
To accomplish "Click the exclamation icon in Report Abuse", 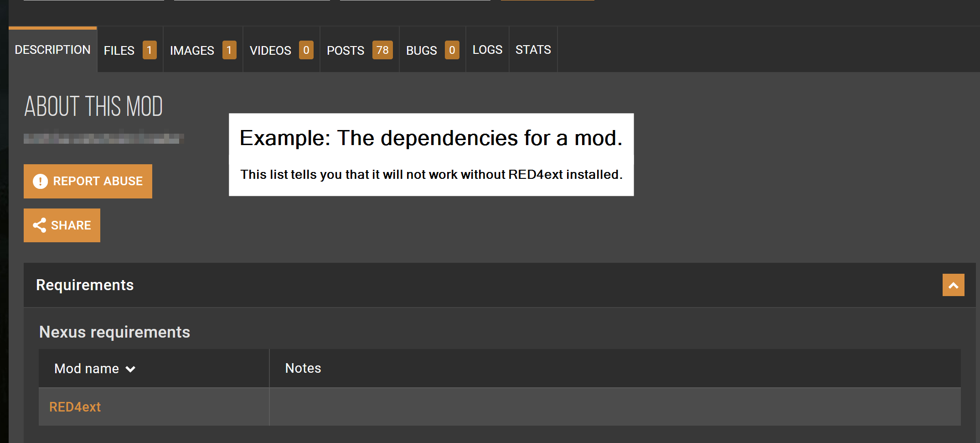I will tap(40, 181).
